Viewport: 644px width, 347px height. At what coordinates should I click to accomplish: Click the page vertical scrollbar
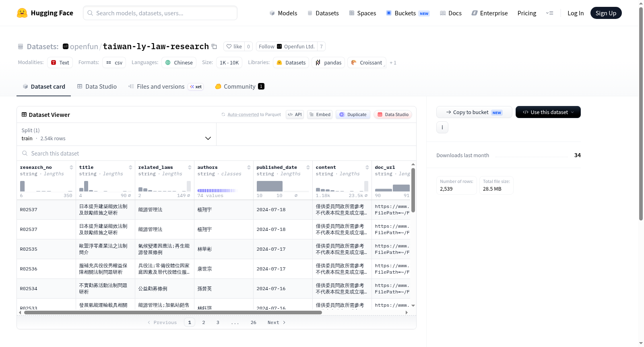tap(641, 114)
